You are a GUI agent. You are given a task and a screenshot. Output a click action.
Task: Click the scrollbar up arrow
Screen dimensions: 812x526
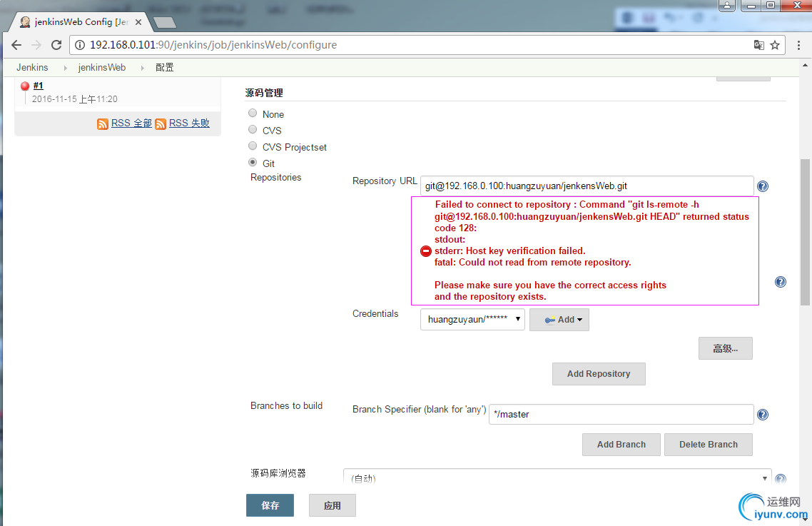pyautogui.click(x=806, y=65)
